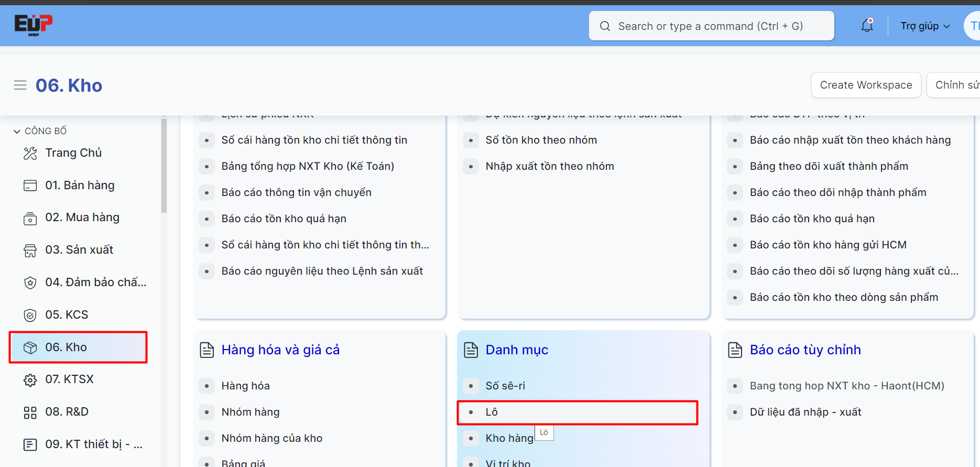The image size is (980, 467).
Task: Click the Create Workspace button
Action: tap(866, 85)
